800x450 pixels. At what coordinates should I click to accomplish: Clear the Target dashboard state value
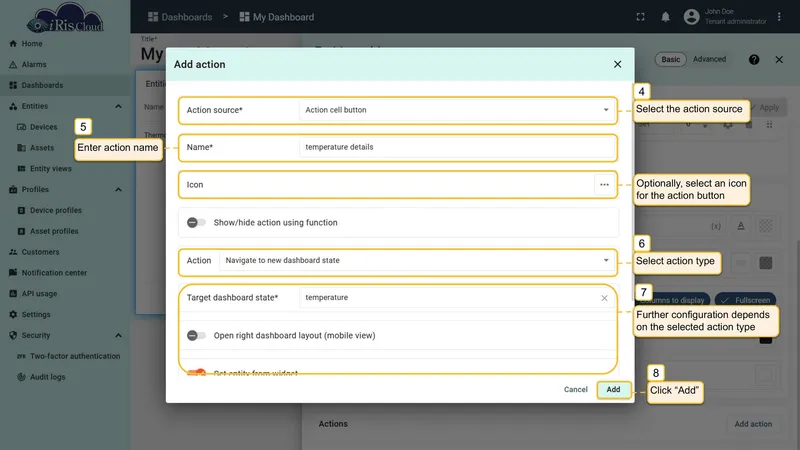604,298
